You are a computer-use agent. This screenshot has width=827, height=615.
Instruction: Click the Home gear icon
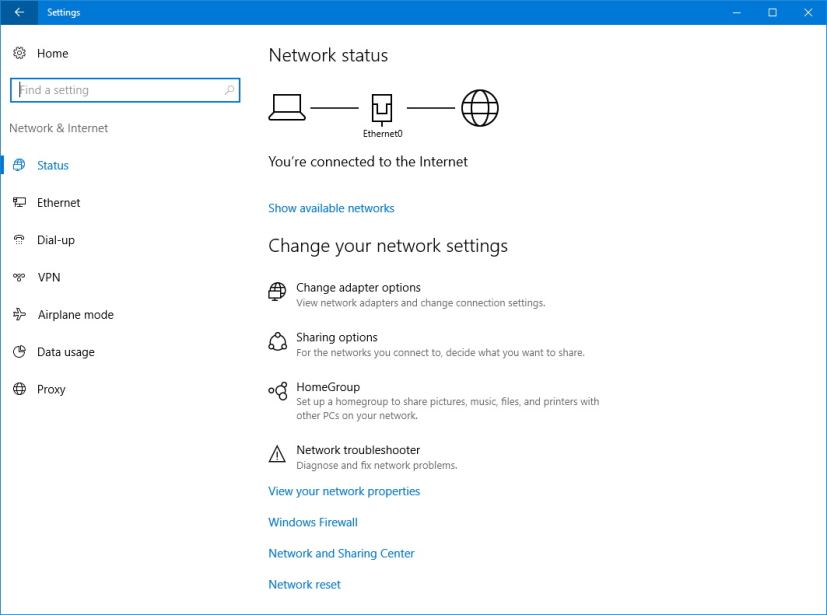[20, 53]
